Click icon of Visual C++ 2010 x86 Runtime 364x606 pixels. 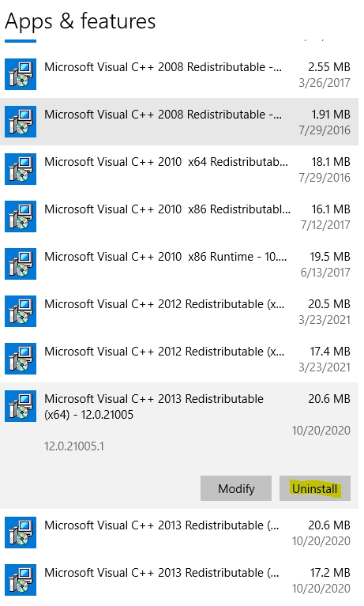click(x=21, y=264)
